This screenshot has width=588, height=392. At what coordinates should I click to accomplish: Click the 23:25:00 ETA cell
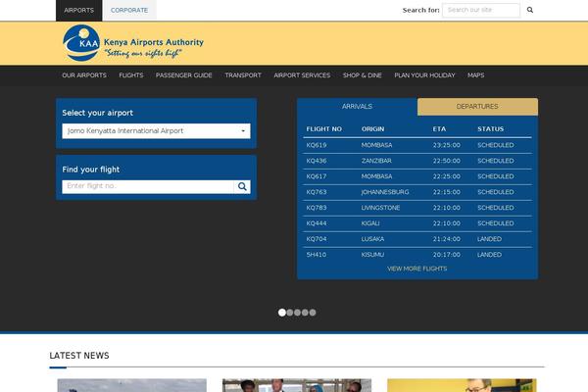[x=447, y=145]
